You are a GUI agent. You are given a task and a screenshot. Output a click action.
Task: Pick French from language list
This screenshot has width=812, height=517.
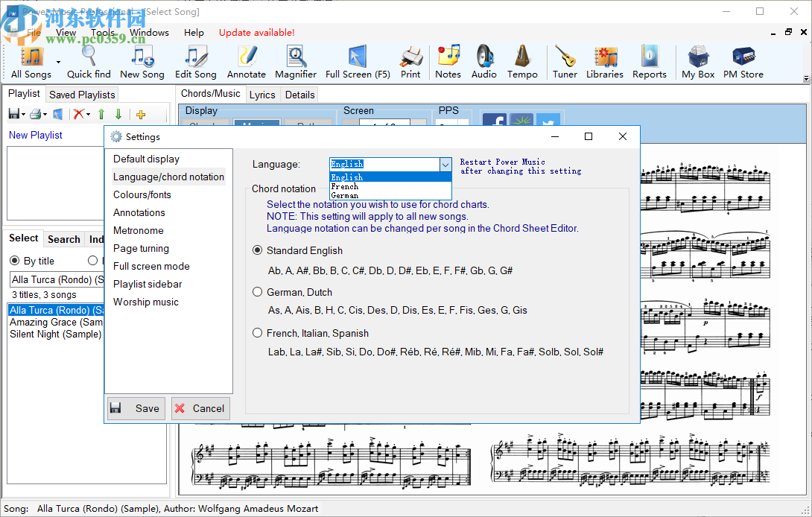tap(345, 186)
